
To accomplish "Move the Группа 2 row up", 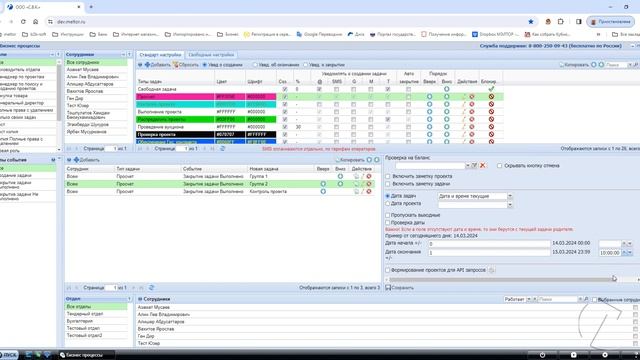I will (x=323, y=184).
